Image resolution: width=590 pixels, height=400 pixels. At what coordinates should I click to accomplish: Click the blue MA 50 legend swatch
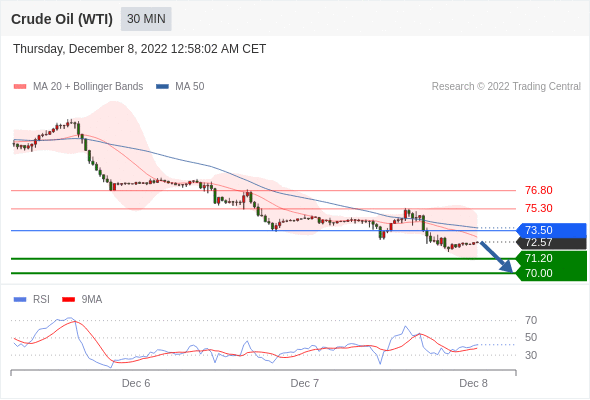(x=162, y=87)
